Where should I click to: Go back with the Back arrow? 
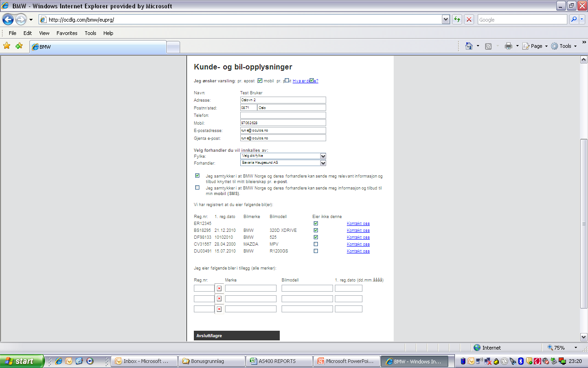coord(8,19)
